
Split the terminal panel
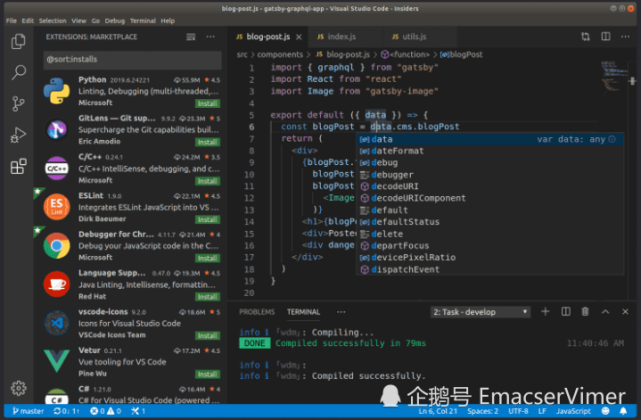(565, 312)
